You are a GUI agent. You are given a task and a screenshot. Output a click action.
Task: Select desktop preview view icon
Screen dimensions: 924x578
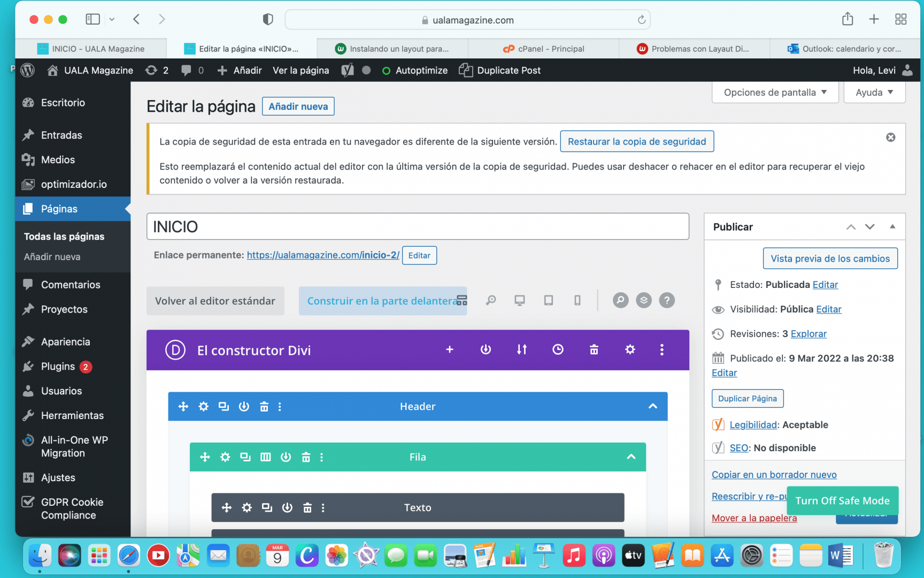(520, 300)
